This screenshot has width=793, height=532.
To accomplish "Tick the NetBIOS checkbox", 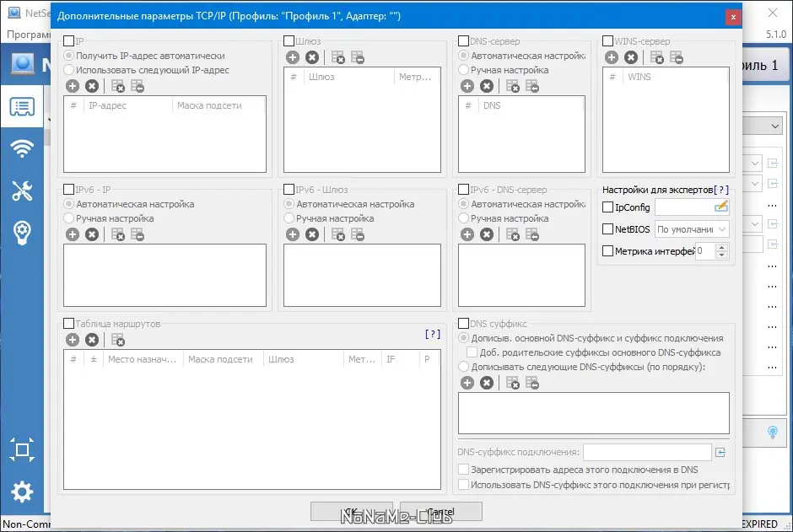I will (x=608, y=228).
